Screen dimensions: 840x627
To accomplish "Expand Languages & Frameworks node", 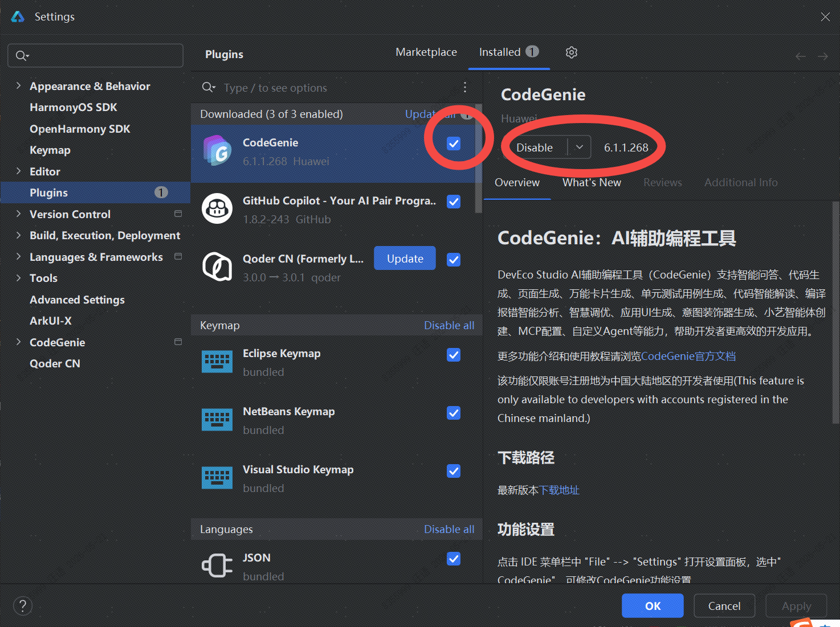I will tap(18, 256).
